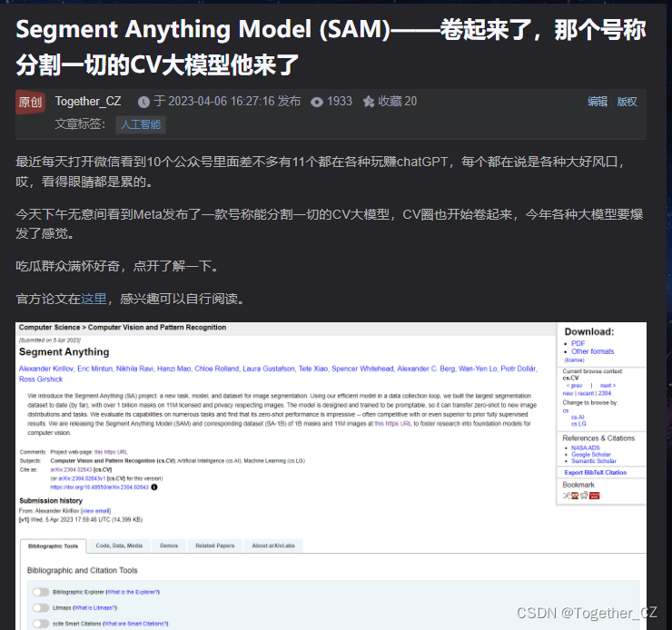Click What is Litmaps? link
Image resolution: width=672 pixels, height=630 pixels.
94,607
